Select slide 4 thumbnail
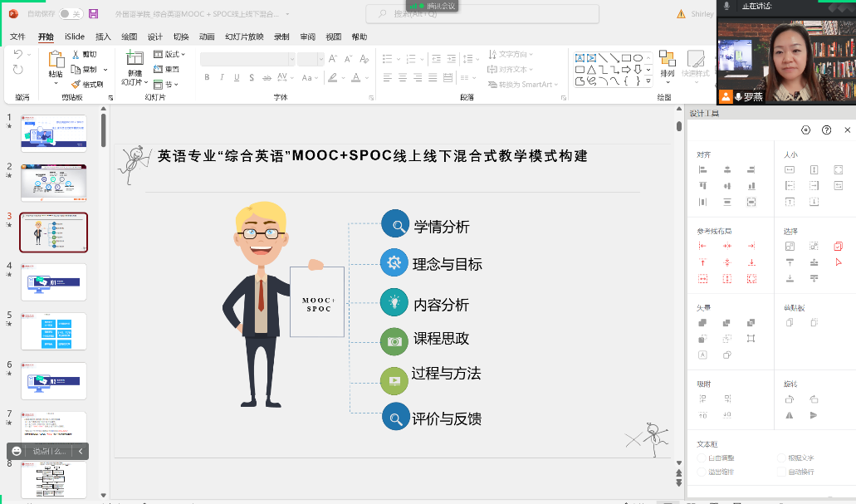This screenshot has width=856, height=504. click(53, 281)
